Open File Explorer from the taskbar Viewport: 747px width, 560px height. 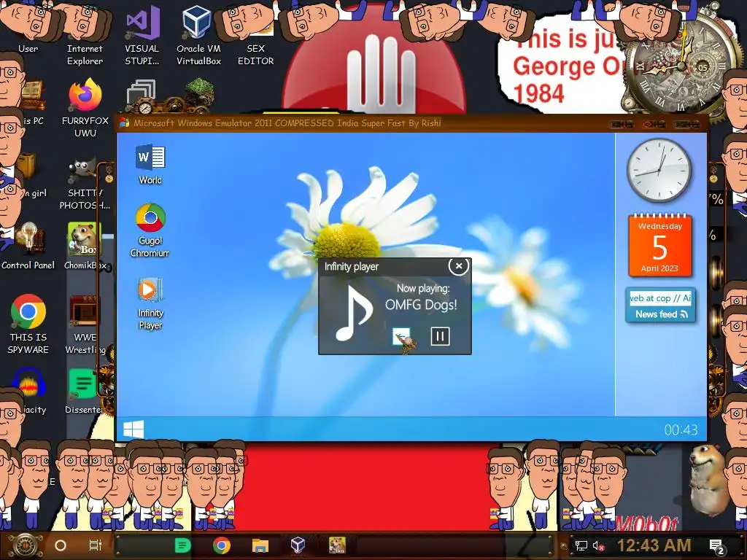pyautogui.click(x=260, y=545)
